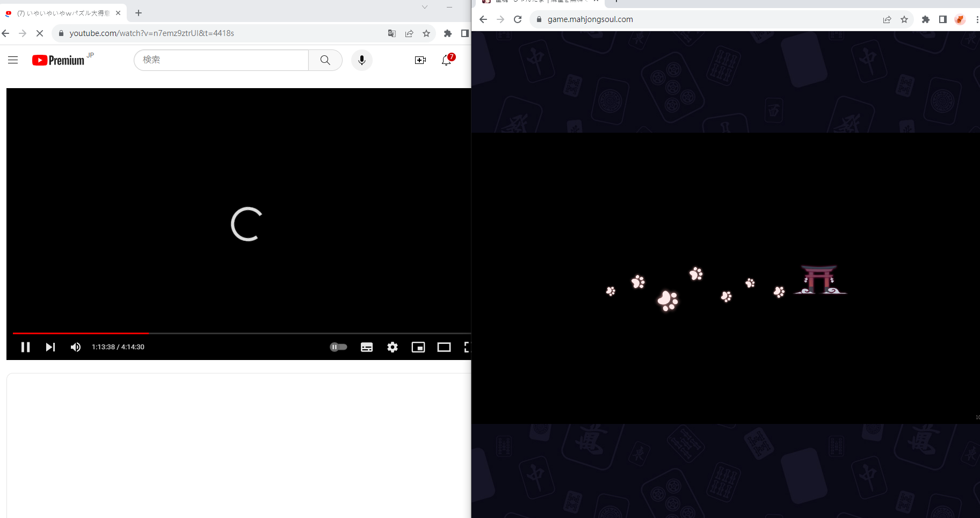Open extensions in Mahjong Soul window

point(926,19)
